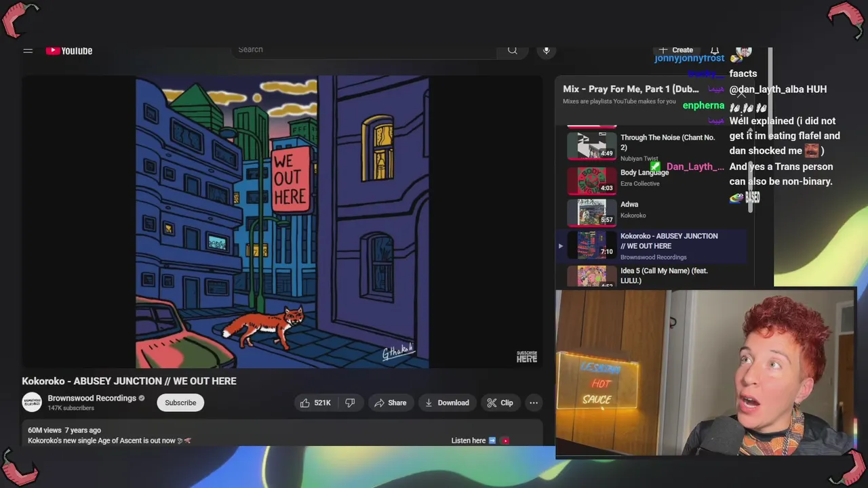Start voice search with microphone icon
This screenshot has height=488, width=868.
coord(547,50)
